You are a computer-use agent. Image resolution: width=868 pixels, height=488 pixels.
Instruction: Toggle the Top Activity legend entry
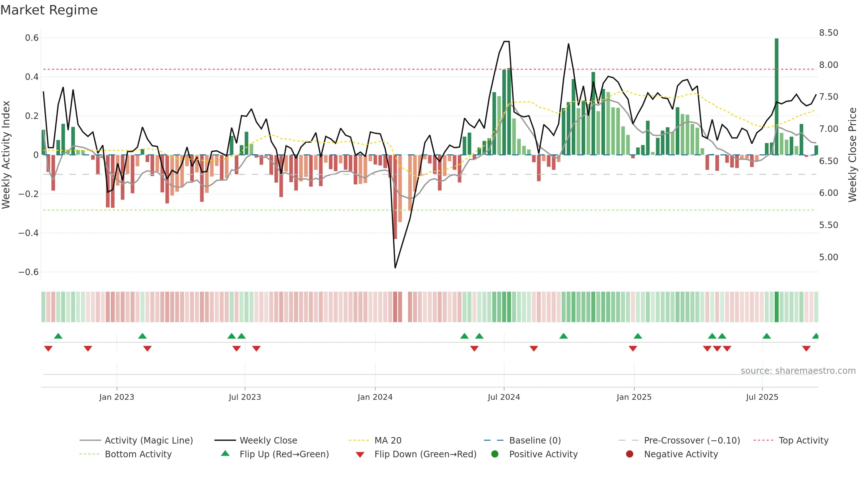pos(791,440)
